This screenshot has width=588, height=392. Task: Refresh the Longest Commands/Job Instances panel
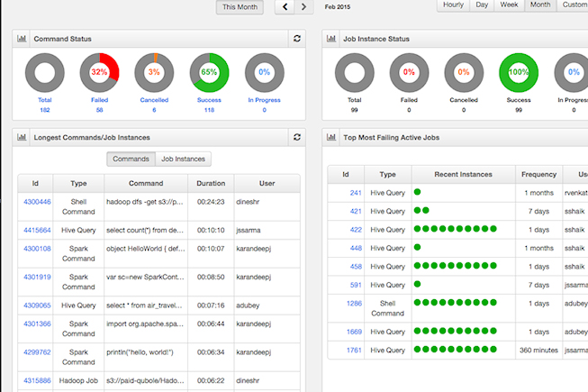(297, 137)
